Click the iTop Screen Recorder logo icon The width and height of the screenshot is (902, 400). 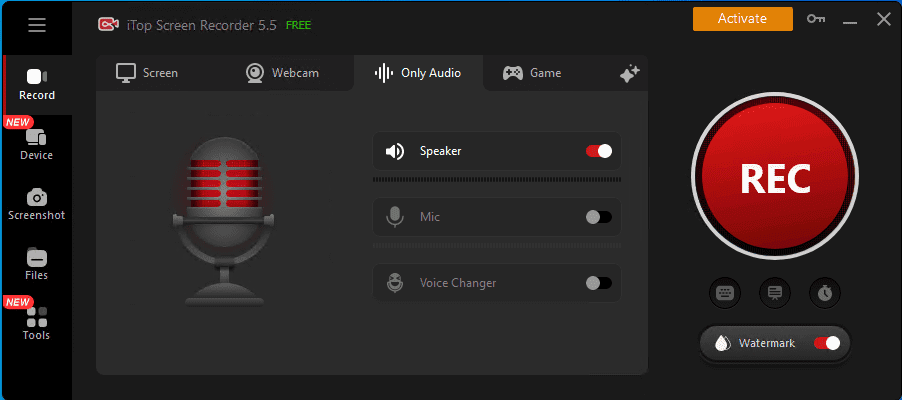tap(108, 25)
